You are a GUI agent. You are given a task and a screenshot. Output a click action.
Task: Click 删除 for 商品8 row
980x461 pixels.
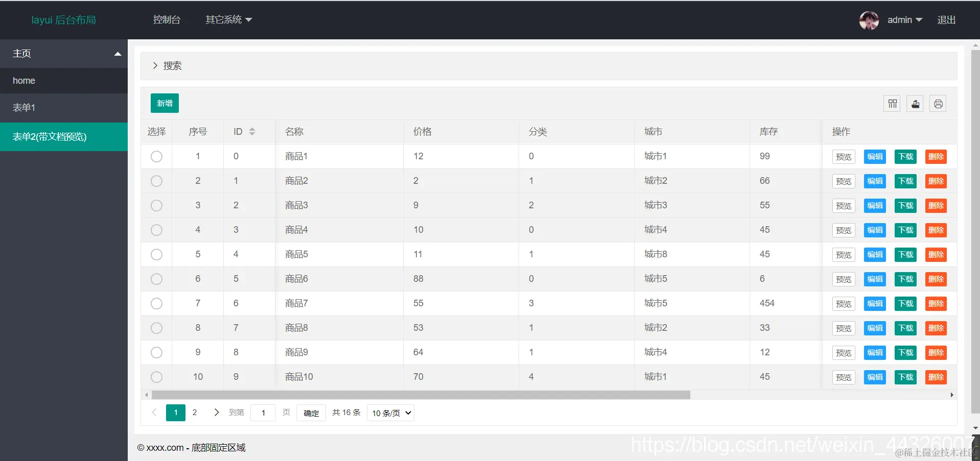(936, 328)
